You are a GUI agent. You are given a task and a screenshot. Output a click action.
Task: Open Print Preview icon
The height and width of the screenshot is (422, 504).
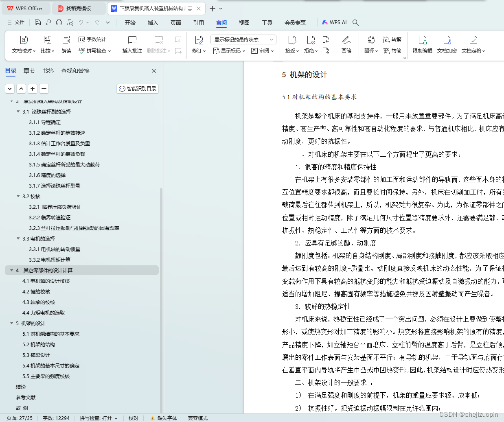coord(70,22)
